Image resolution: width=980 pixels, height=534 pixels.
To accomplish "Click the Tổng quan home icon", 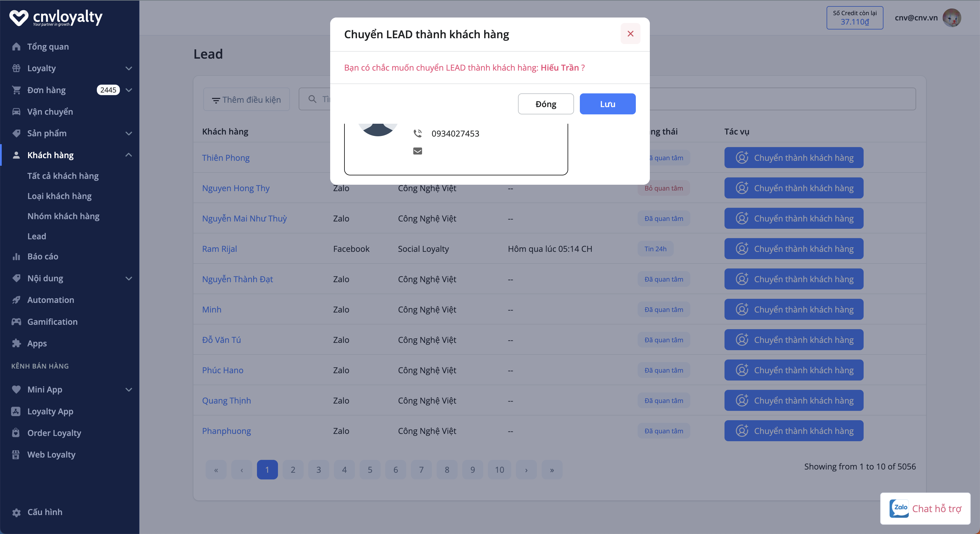I will 16,46.
